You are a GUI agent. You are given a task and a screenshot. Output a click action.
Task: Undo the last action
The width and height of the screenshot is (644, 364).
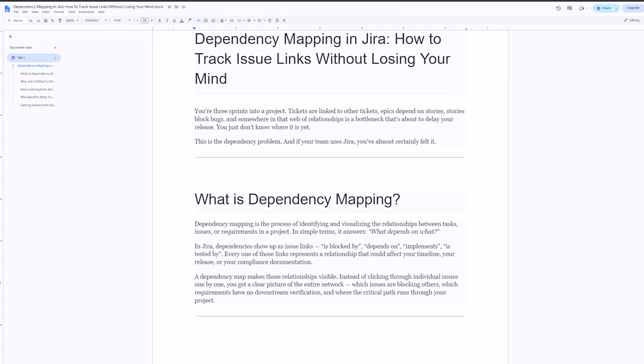click(x=31, y=21)
